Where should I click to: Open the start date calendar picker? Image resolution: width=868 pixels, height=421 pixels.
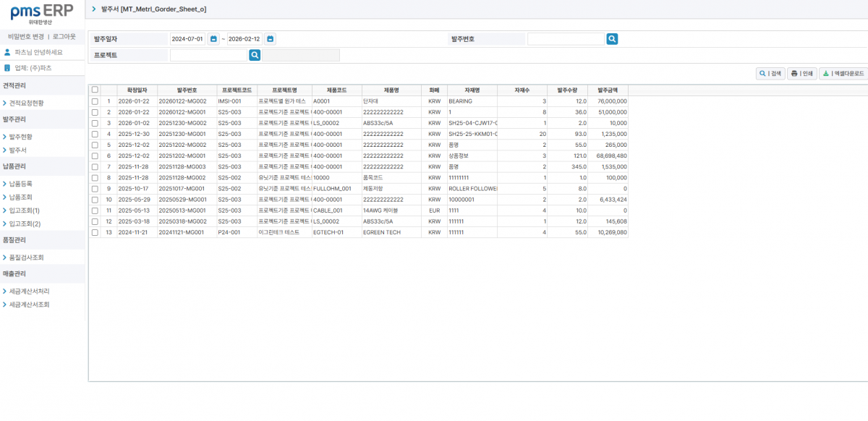(x=213, y=39)
